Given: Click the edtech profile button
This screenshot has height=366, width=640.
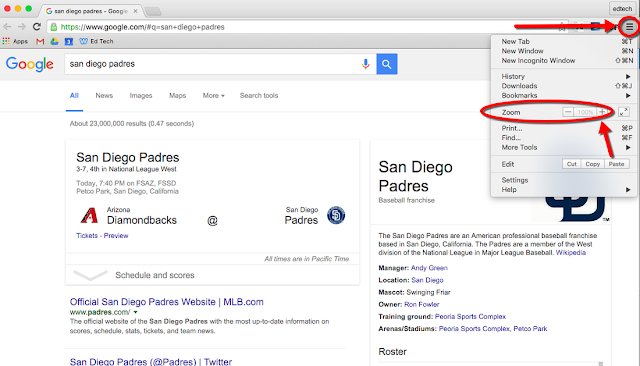Looking at the screenshot, I should (x=622, y=9).
